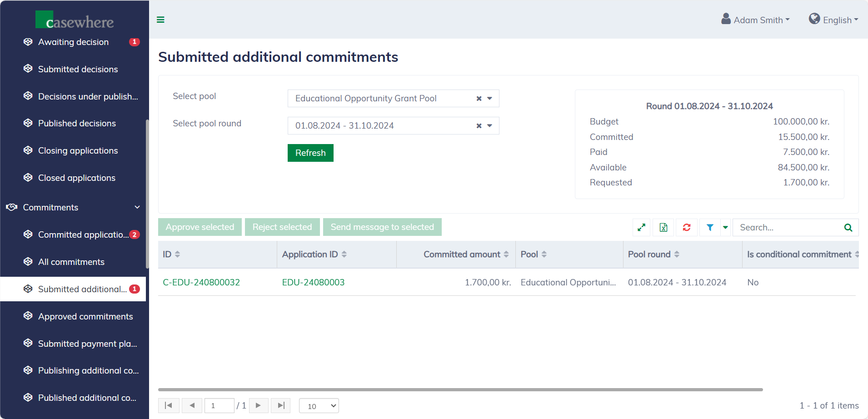This screenshot has height=419, width=868.
Task: Click the hamburger menu icon
Action: (x=160, y=20)
